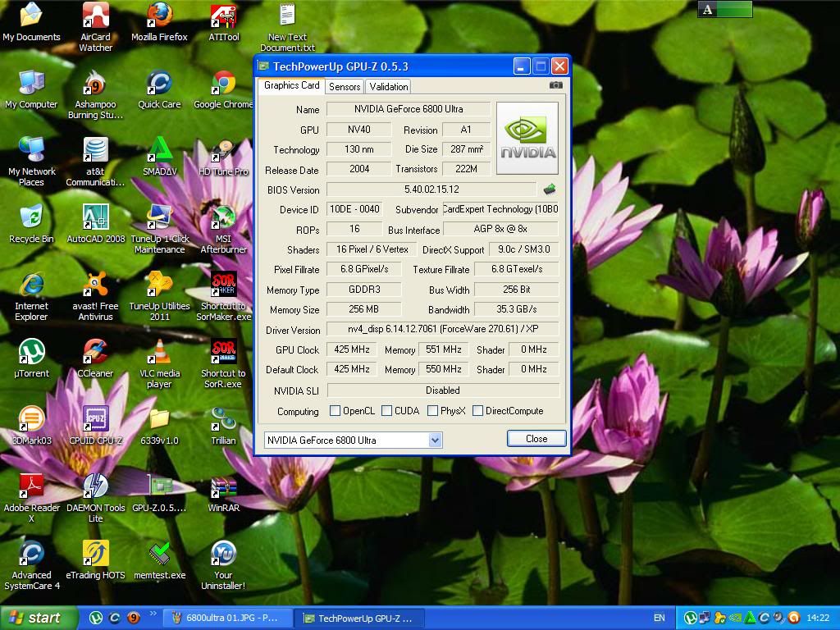The image size is (840, 630).
Task: Select the TuneUp 1-Click Maintenance icon
Action: coord(159,230)
